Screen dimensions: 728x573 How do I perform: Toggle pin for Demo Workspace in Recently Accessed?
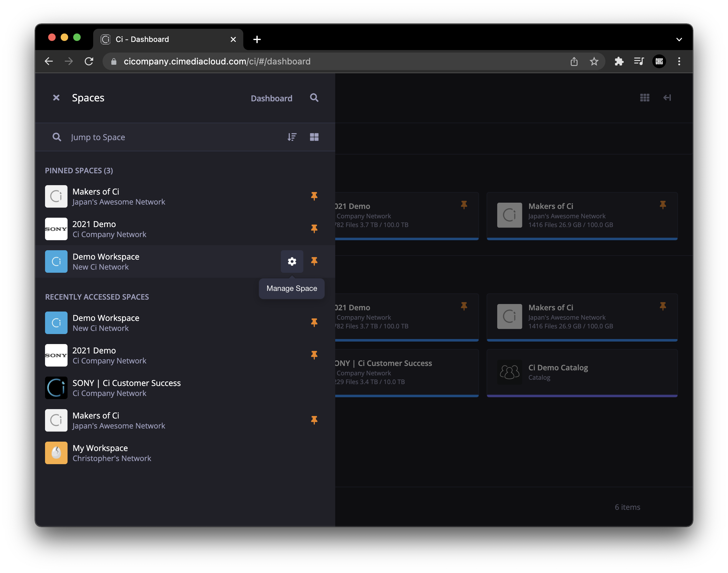[314, 322]
